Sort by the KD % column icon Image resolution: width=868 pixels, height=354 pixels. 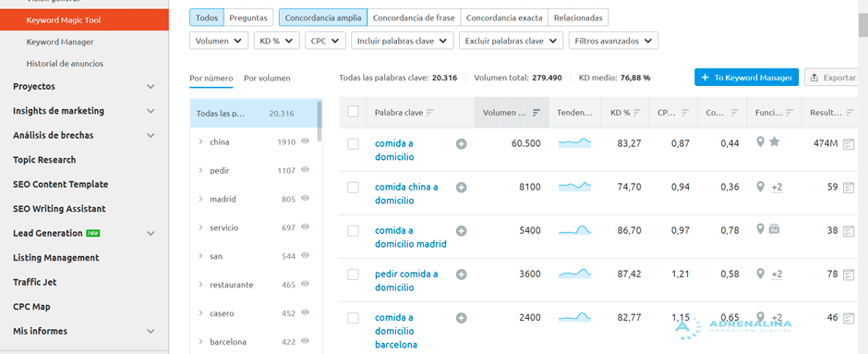click(x=637, y=113)
